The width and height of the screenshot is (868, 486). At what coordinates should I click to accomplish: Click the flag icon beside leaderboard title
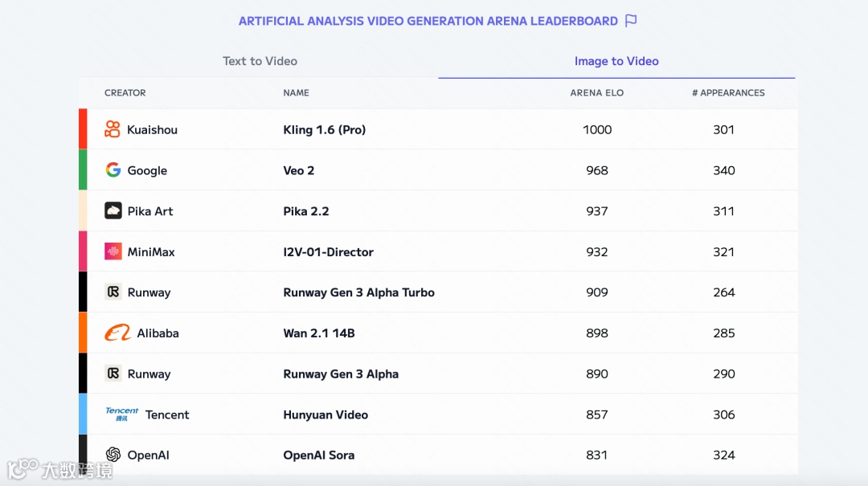coord(631,21)
